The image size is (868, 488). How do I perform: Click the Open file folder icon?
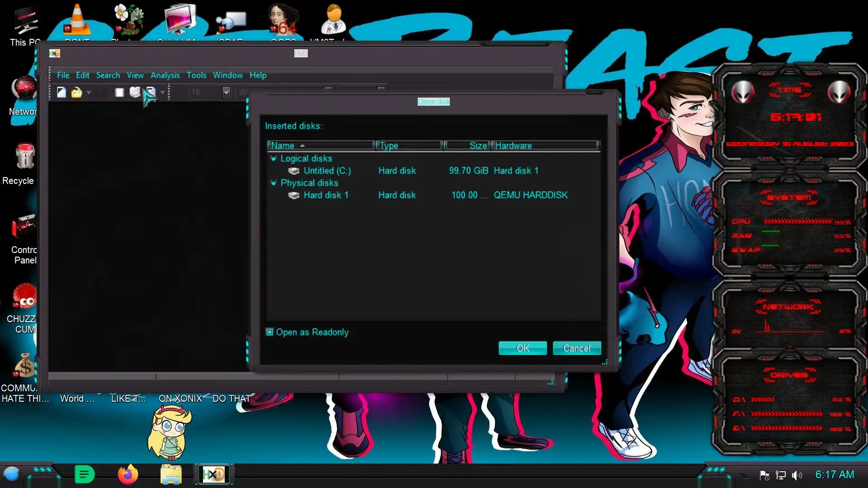click(76, 92)
